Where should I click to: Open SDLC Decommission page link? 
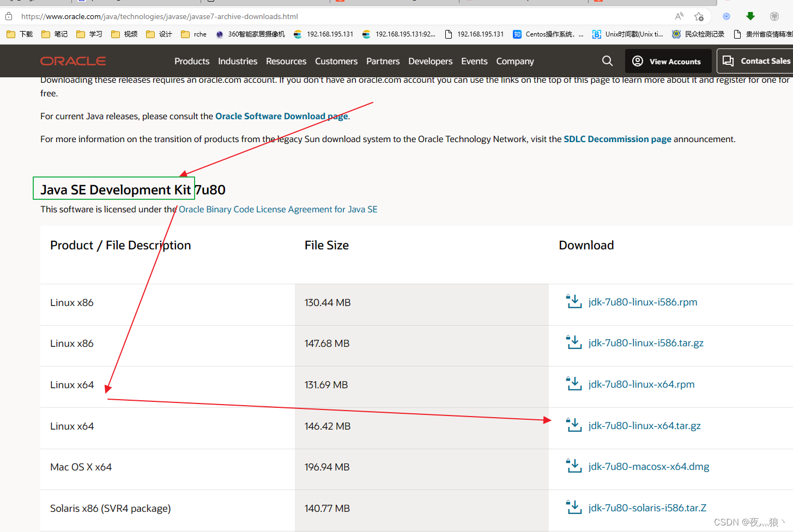pyautogui.click(x=618, y=139)
